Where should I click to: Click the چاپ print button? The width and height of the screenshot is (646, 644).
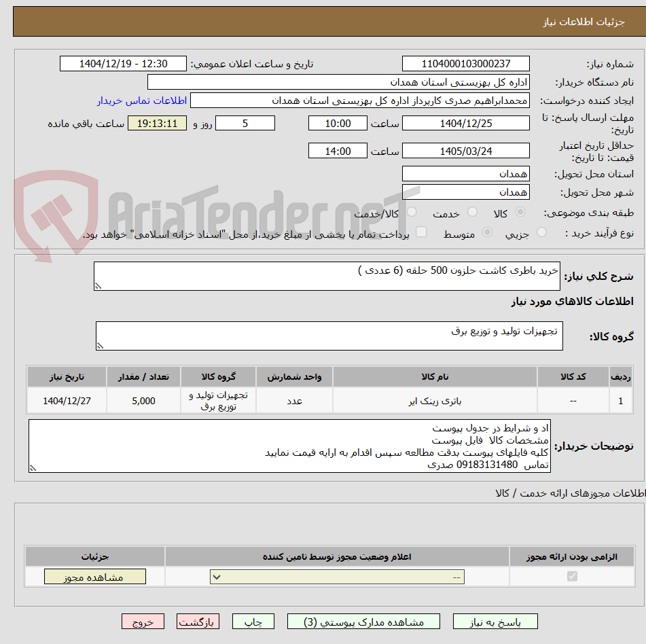coord(253,622)
